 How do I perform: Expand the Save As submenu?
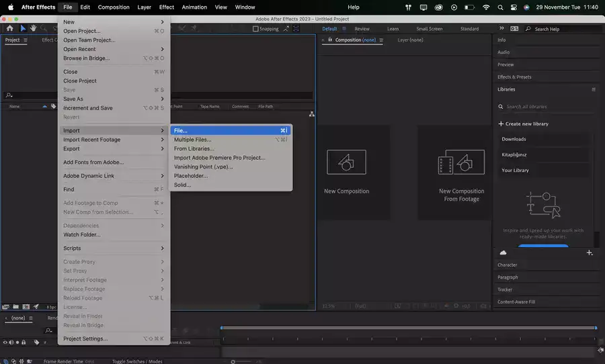point(114,99)
